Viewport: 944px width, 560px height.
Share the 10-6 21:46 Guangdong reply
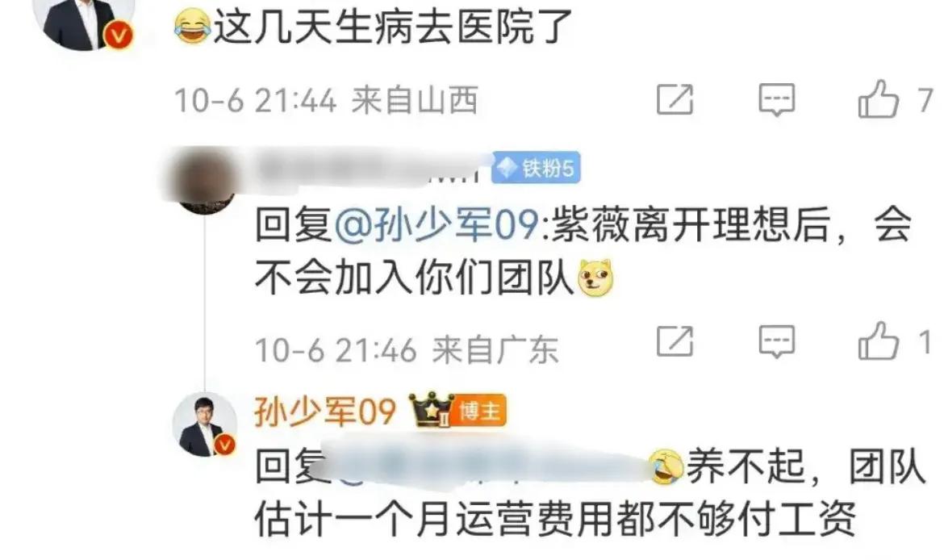tap(675, 341)
